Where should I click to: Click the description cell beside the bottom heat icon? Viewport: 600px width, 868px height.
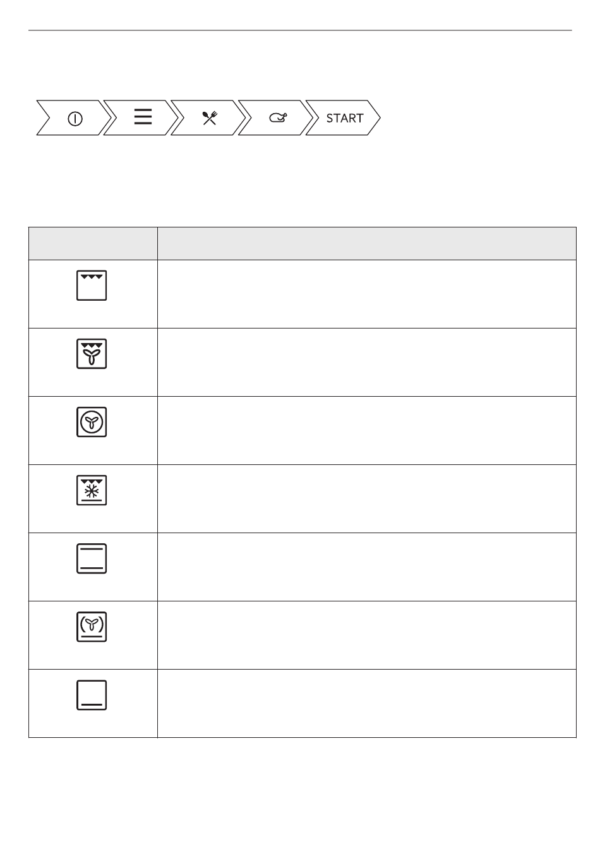click(x=367, y=703)
